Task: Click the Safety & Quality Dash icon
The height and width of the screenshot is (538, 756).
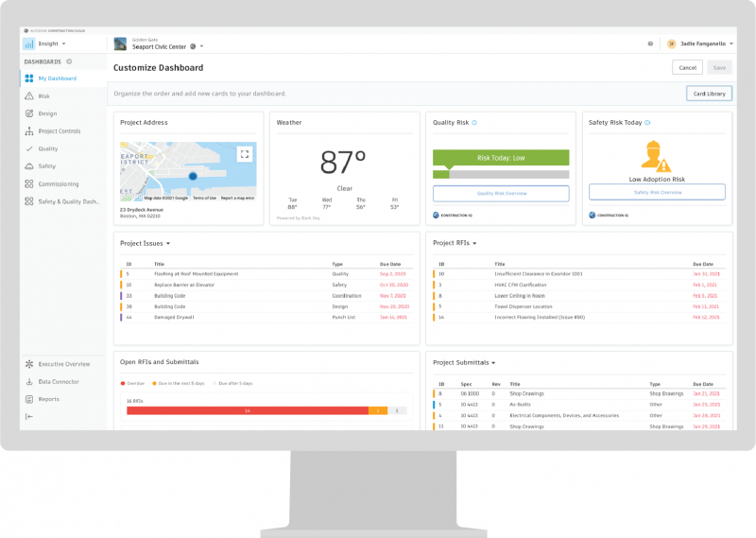Action: 29,201
